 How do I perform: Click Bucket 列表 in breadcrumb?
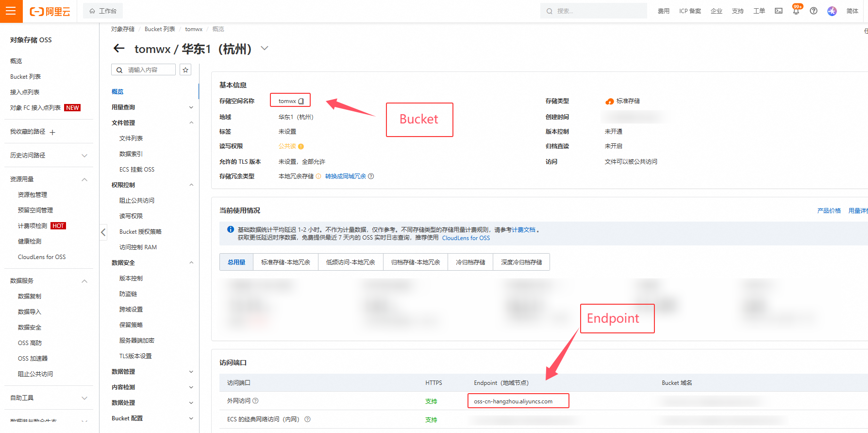tap(160, 29)
